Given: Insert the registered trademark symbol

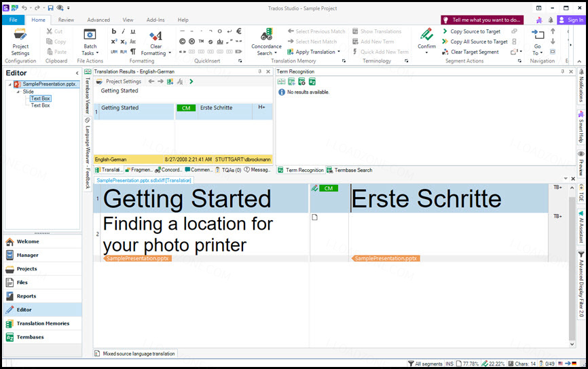Looking at the screenshot, I should pyautogui.click(x=191, y=41).
